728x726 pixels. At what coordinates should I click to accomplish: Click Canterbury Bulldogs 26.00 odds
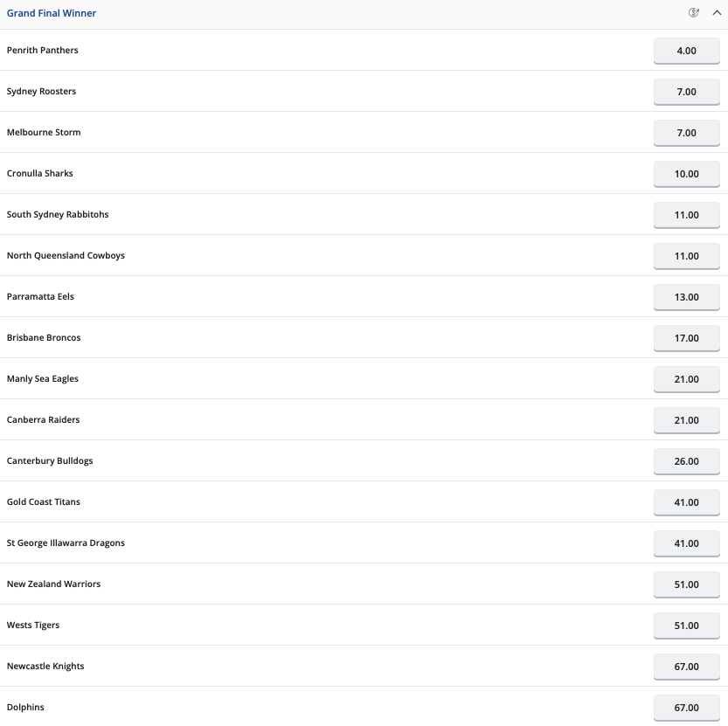tap(686, 461)
